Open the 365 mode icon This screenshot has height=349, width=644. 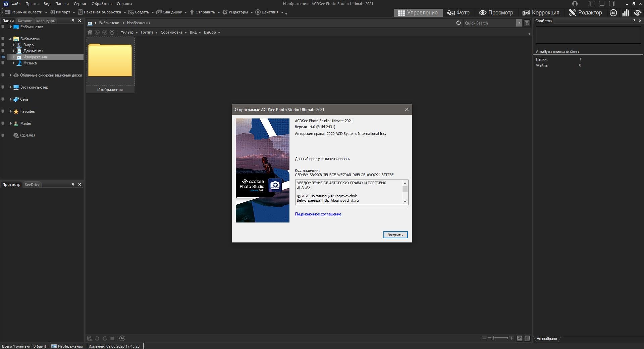pos(613,13)
